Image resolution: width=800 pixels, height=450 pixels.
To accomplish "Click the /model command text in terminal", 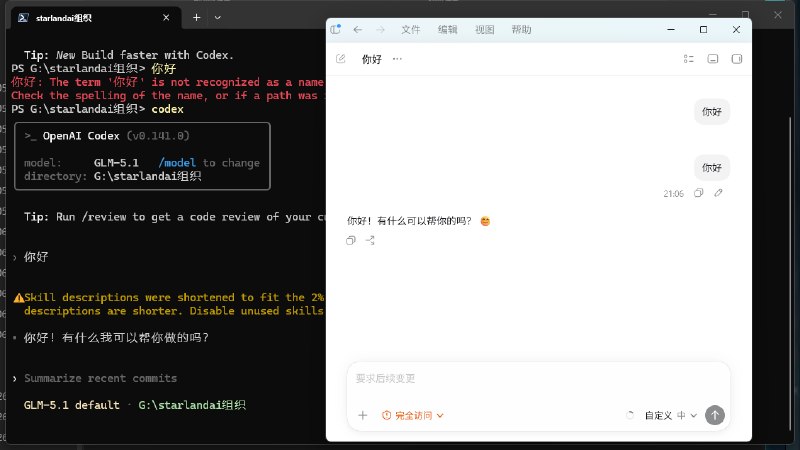I will (x=177, y=163).
